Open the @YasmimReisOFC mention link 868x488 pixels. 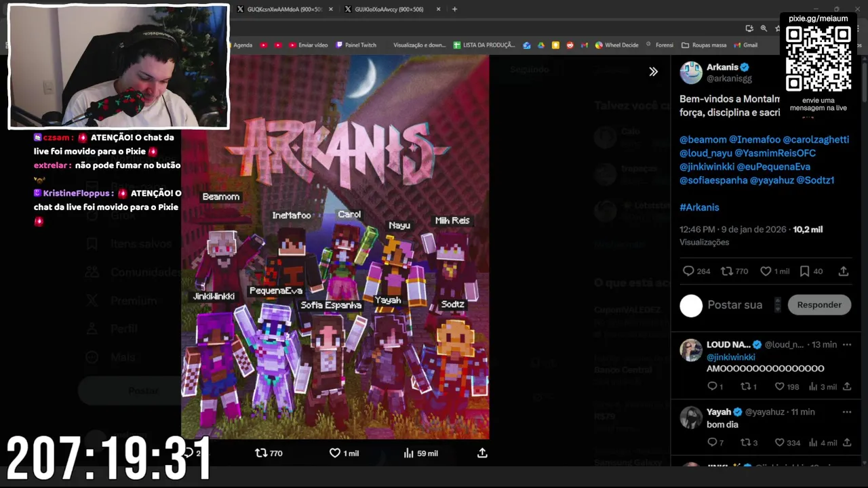tap(775, 153)
